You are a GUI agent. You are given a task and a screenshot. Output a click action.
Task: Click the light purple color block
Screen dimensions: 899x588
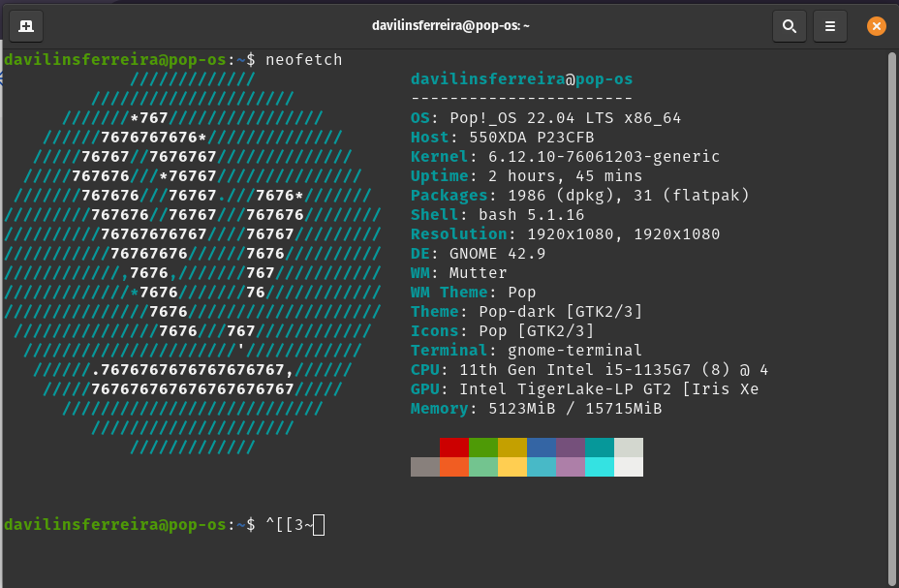pyautogui.click(x=571, y=467)
